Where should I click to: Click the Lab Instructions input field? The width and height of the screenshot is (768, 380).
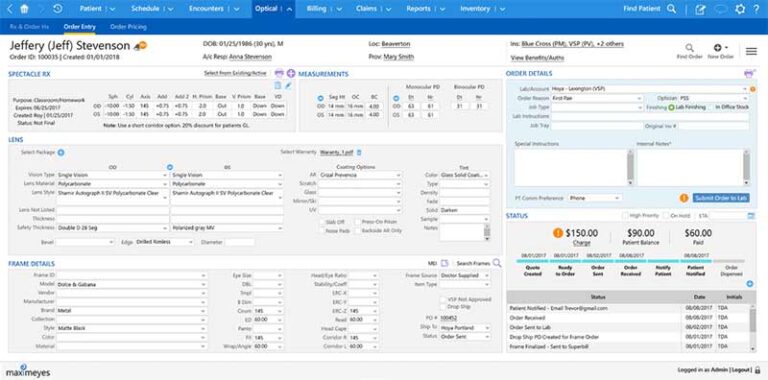650,116
